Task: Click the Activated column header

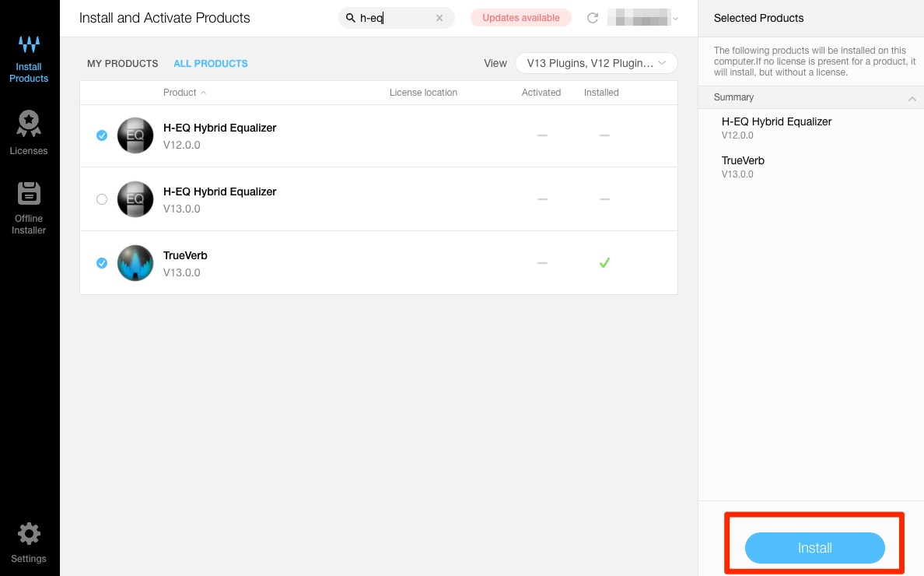Action: pyautogui.click(x=541, y=93)
